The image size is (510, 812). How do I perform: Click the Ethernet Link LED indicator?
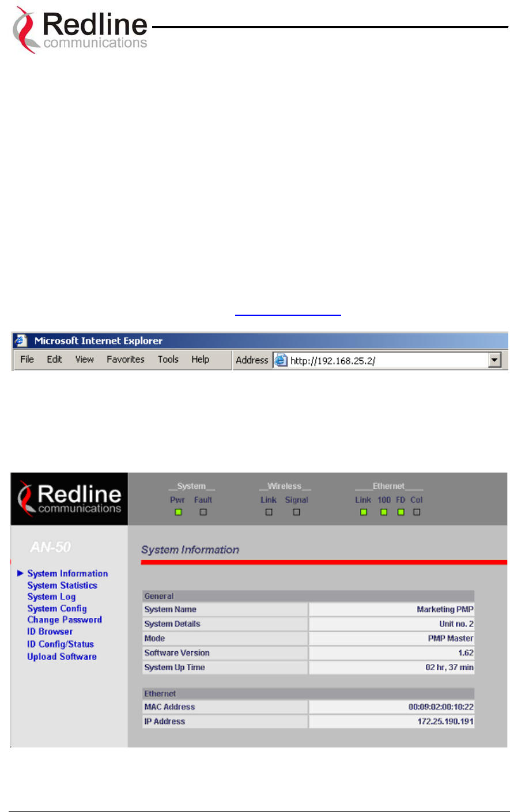364,512
